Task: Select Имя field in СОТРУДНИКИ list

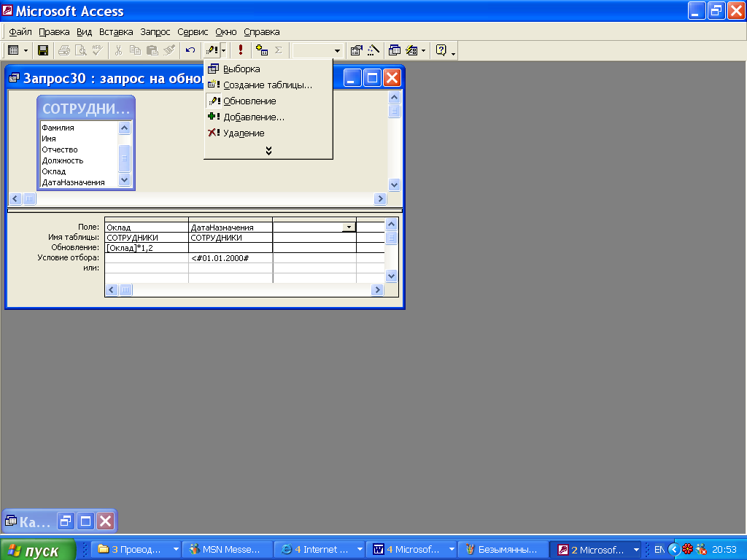Action: tap(49, 139)
